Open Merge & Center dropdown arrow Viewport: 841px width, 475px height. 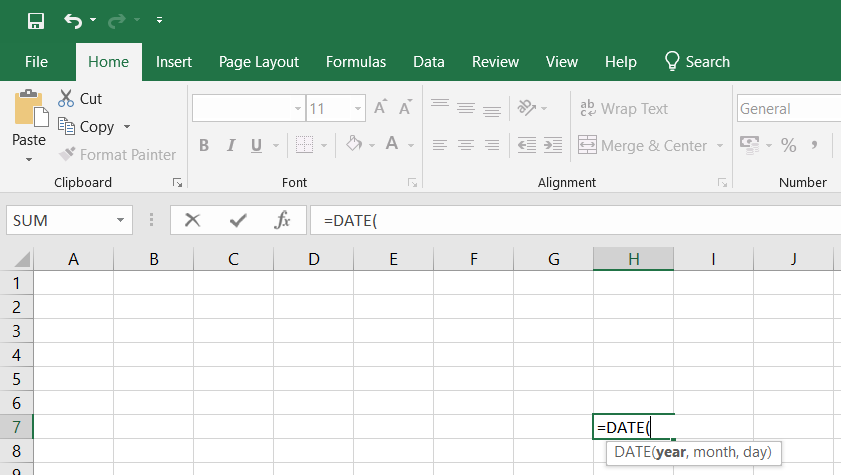719,146
